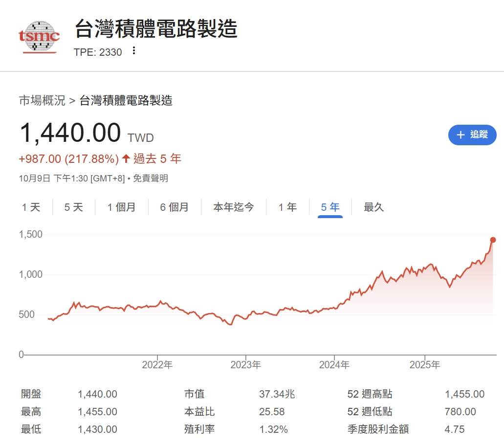Click the 過去 5 年 period text

[157, 159]
